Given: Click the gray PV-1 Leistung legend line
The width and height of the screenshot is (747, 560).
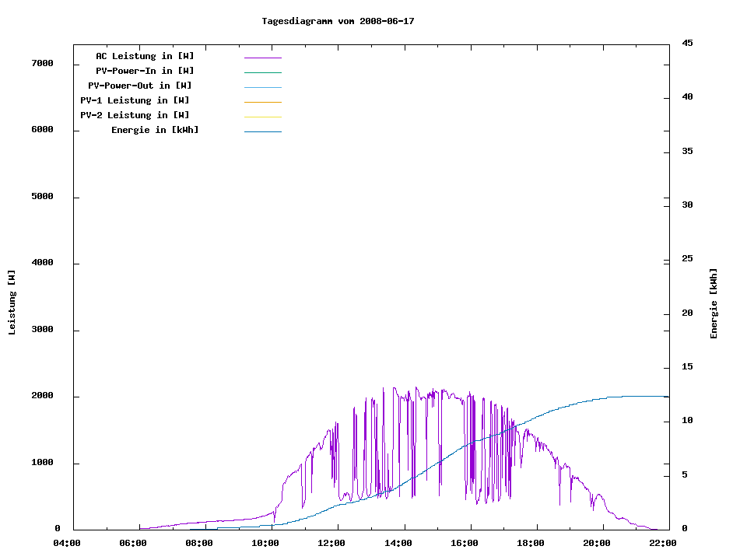Looking at the screenshot, I should coord(262,102).
